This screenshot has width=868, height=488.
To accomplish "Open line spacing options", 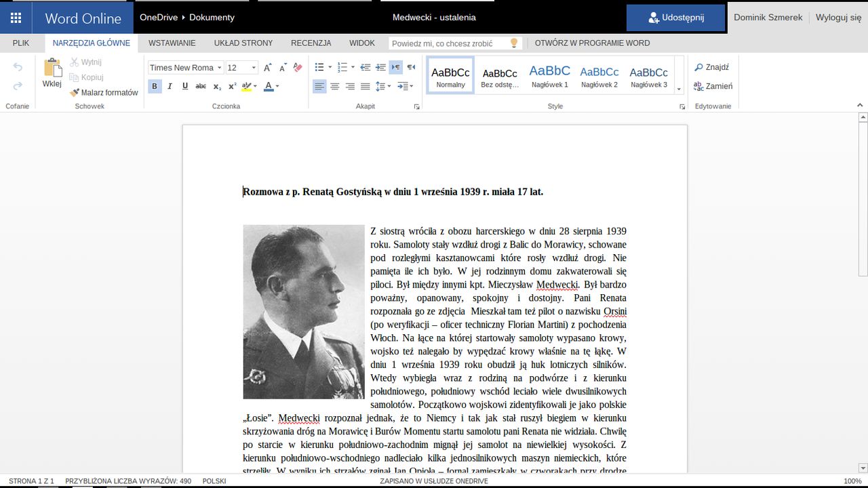I will pos(383,86).
